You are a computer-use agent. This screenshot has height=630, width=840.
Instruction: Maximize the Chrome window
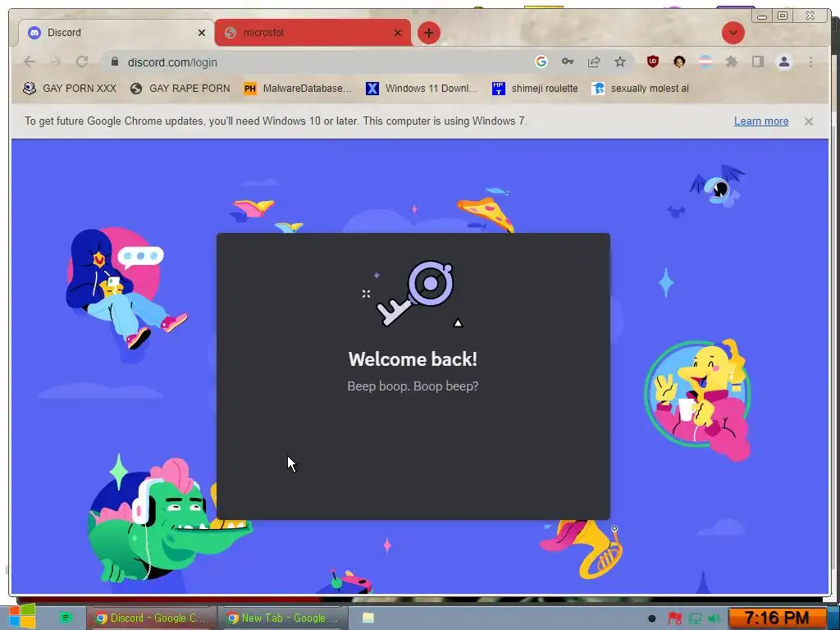pyautogui.click(x=782, y=16)
